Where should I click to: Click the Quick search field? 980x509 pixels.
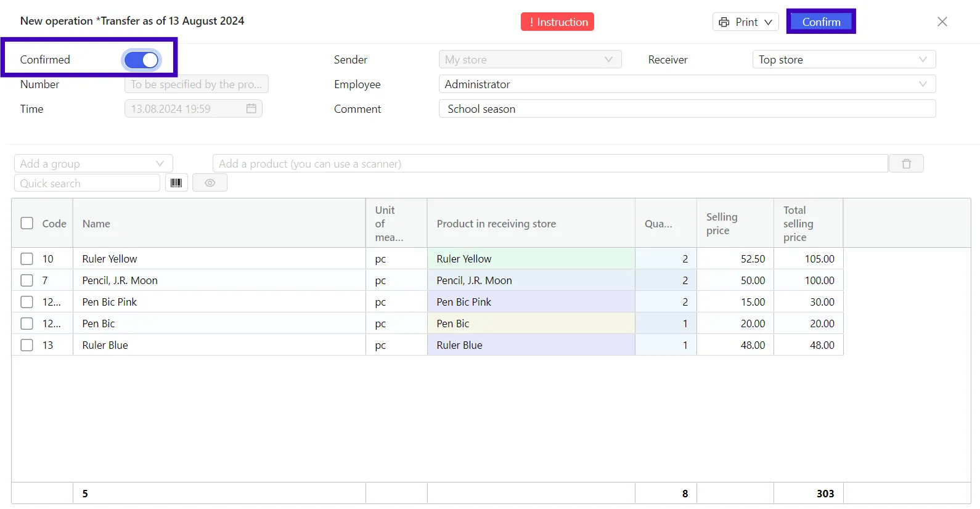pyautogui.click(x=87, y=183)
